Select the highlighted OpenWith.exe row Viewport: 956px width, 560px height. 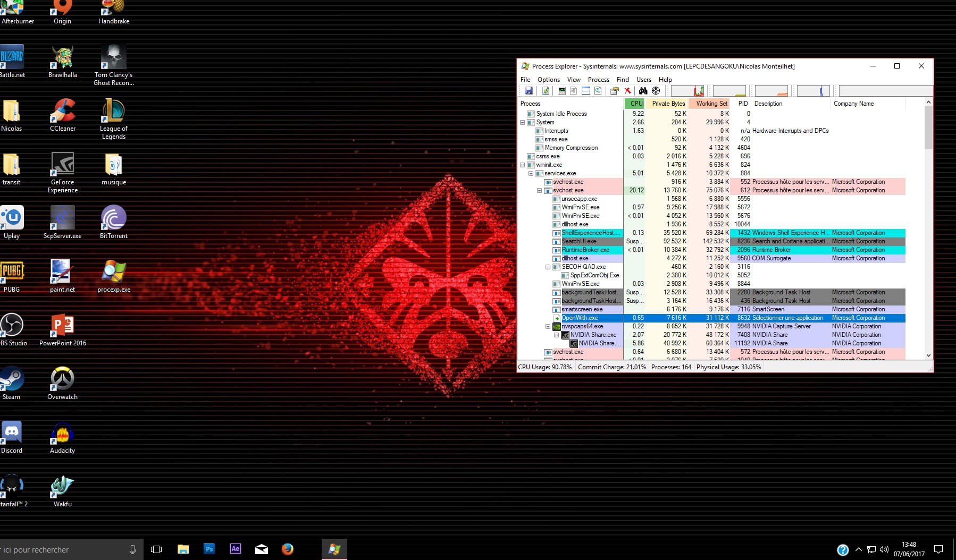(711, 318)
